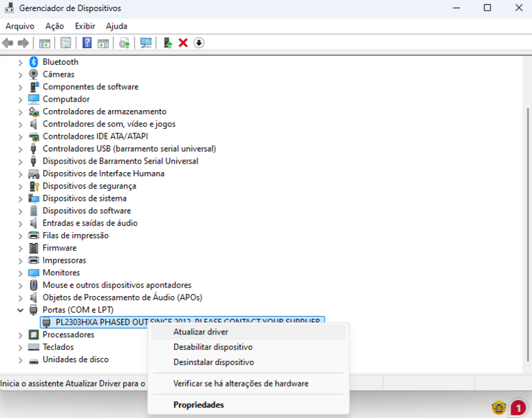Click status bar text 'Inicia o assistente Atualizar Driver'
This screenshot has height=418, width=532.
(72, 384)
